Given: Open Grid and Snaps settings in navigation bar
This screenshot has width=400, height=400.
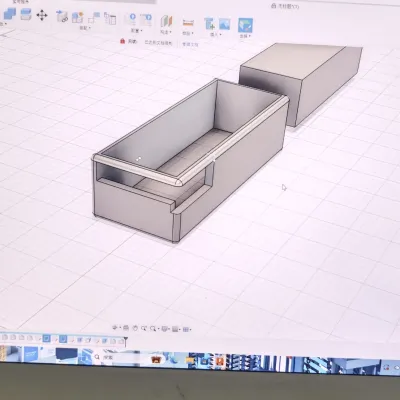Looking at the screenshot, I should pyautogui.click(x=176, y=329).
